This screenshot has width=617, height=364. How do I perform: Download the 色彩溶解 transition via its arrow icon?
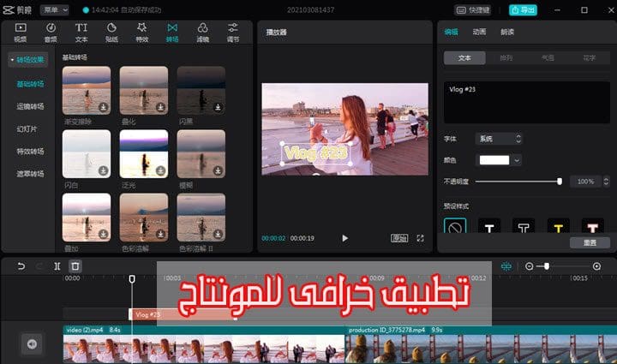pyautogui.click(x=160, y=234)
